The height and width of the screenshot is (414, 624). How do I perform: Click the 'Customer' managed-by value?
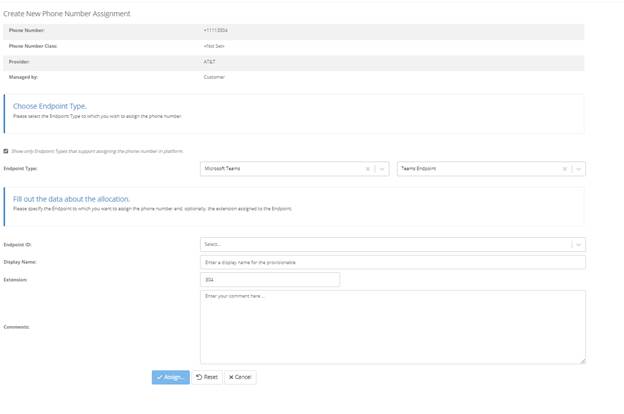[214, 77]
